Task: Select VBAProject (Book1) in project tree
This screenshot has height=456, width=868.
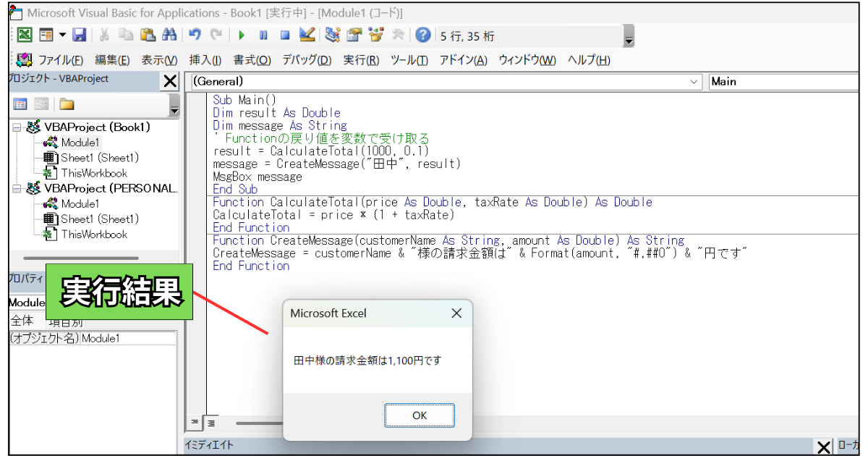Action: click(x=98, y=127)
